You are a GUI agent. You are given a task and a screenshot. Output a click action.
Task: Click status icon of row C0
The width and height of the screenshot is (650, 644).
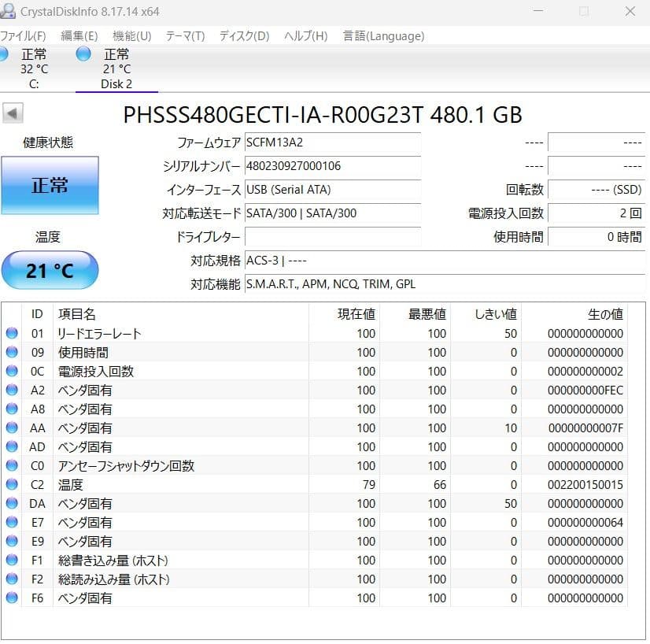point(12,465)
